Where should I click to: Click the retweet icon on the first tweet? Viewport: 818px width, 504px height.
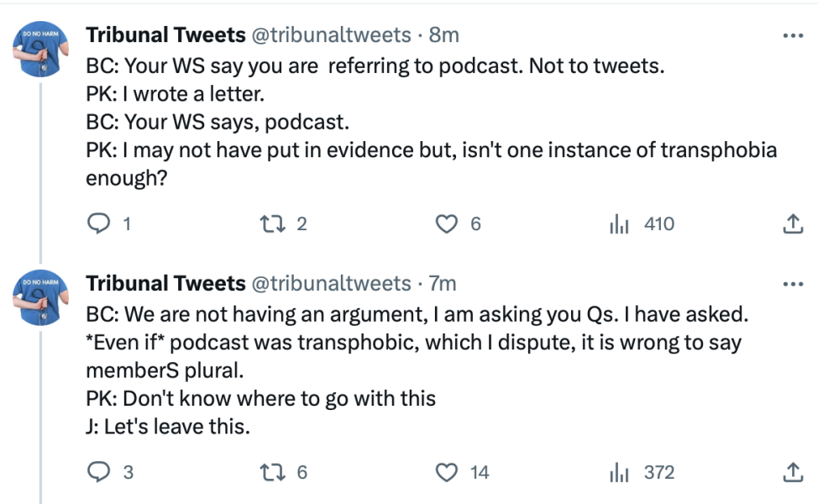pos(271,223)
